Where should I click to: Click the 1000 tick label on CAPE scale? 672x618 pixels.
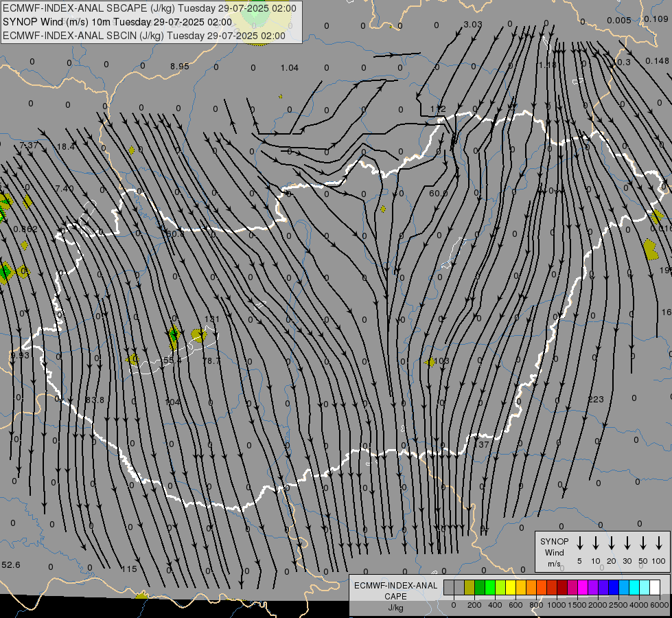point(557,605)
